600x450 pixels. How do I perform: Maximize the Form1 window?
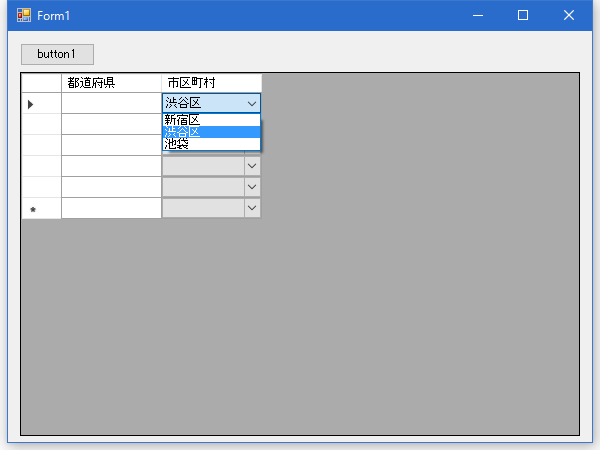(523, 16)
